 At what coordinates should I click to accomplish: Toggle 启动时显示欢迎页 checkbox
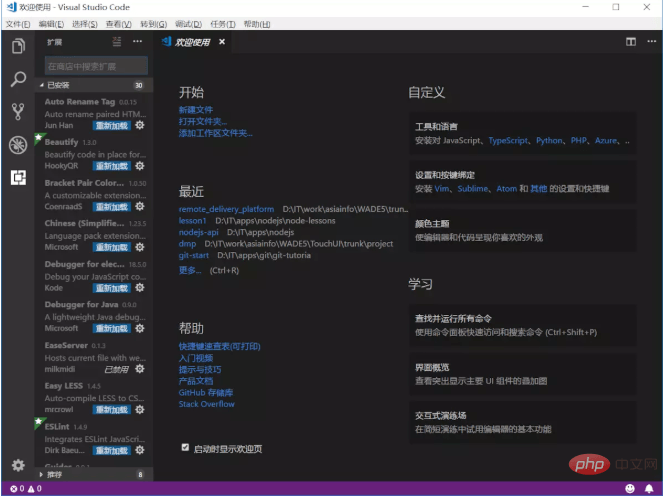pos(185,447)
